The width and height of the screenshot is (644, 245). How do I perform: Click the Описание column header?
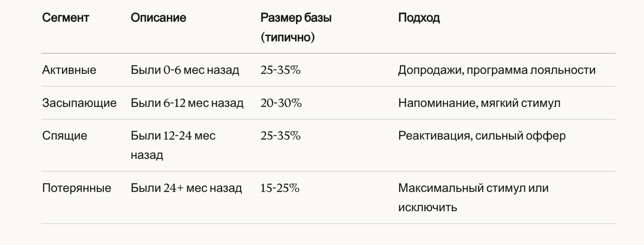158,18
